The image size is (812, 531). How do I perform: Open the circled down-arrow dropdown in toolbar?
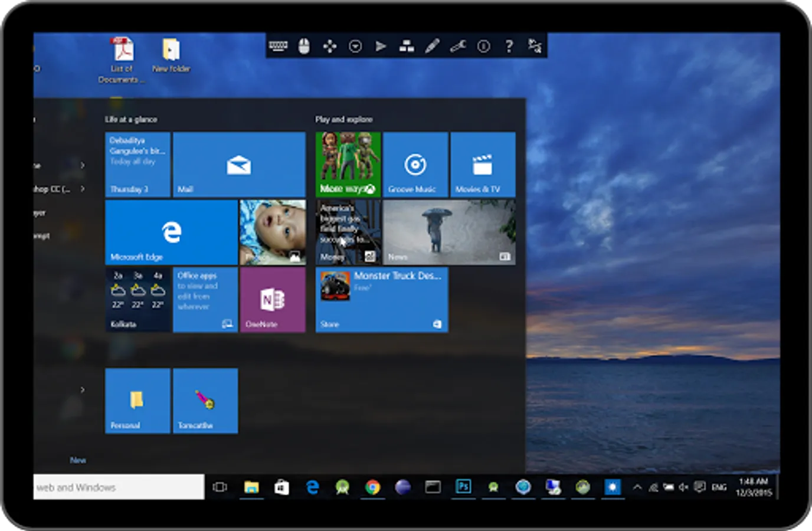pyautogui.click(x=355, y=46)
